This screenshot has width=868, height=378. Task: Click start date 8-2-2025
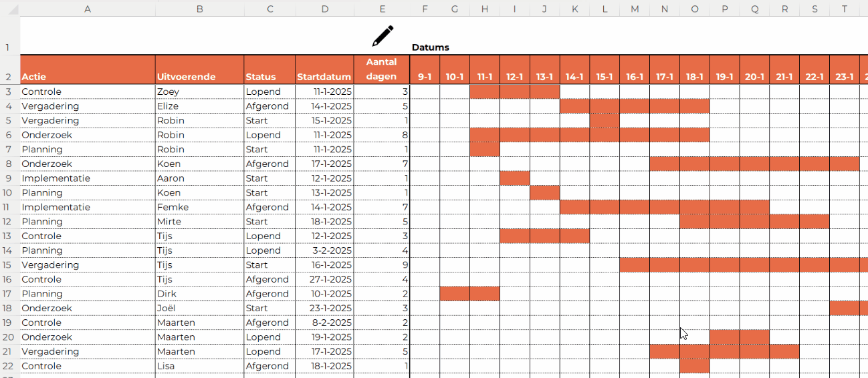(x=324, y=323)
